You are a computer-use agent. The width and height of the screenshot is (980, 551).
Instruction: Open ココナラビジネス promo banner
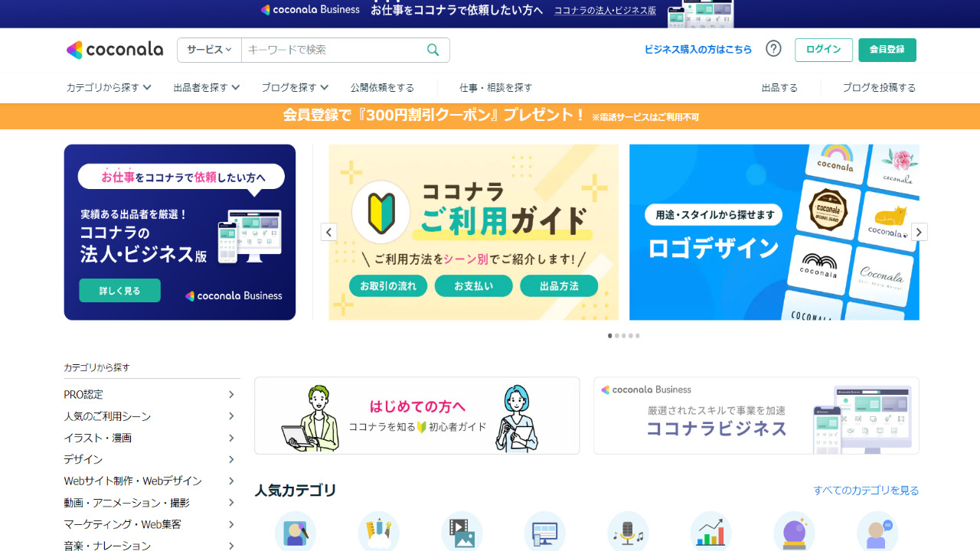click(756, 416)
